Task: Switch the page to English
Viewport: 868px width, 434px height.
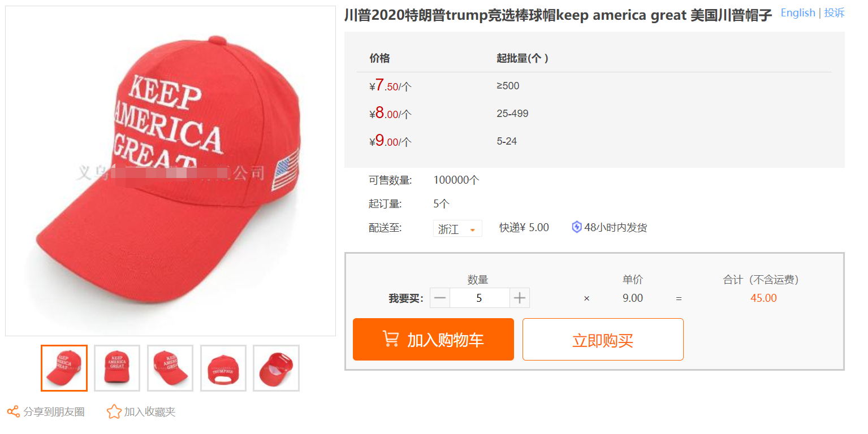Action: [x=798, y=13]
